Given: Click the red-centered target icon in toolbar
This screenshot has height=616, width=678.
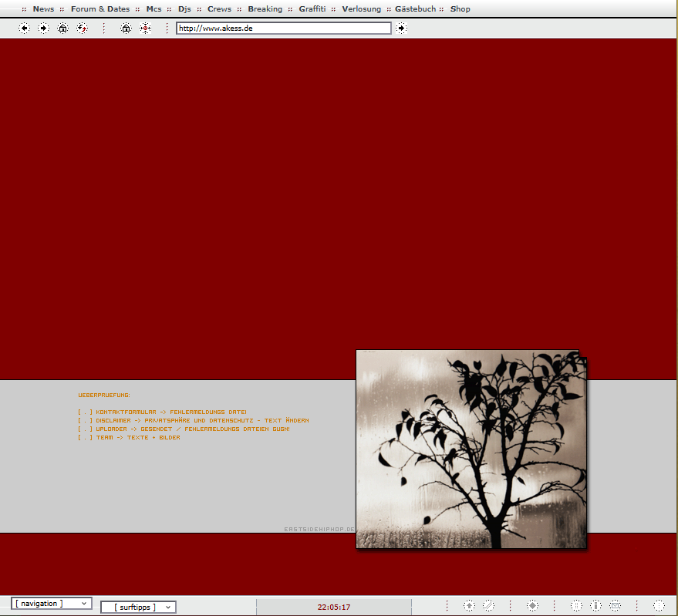Looking at the screenshot, I should tap(145, 29).
